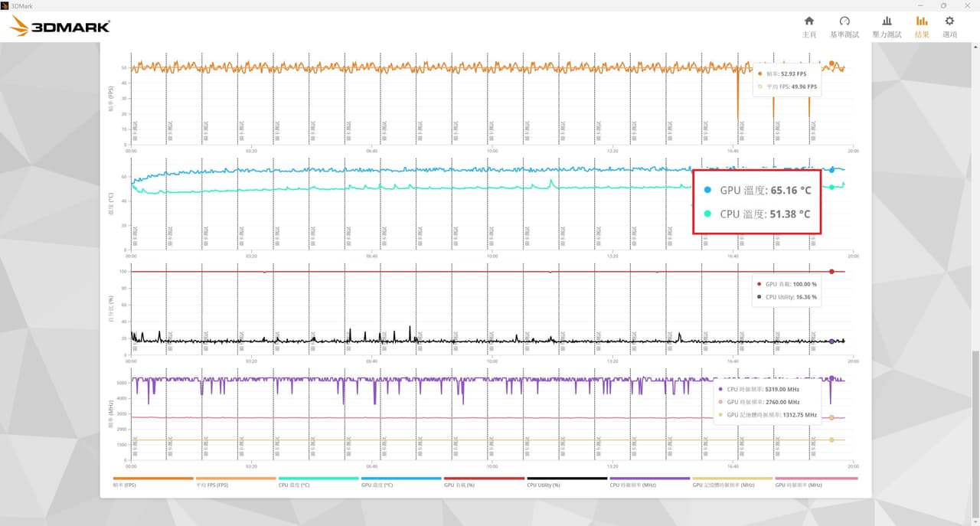Viewport: 980px width, 526px height.
Task: Click the GPU temperature data point marker
Action: click(831, 170)
